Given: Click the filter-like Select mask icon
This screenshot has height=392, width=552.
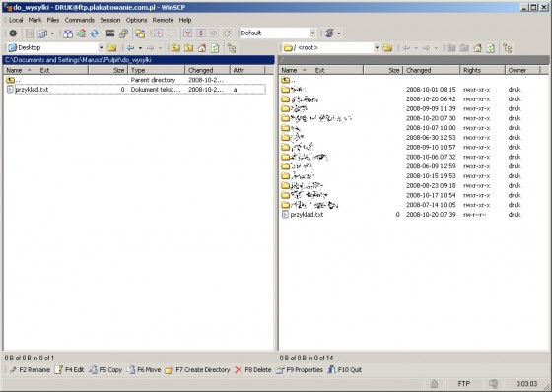Looking at the screenshot, I should coord(188,33).
